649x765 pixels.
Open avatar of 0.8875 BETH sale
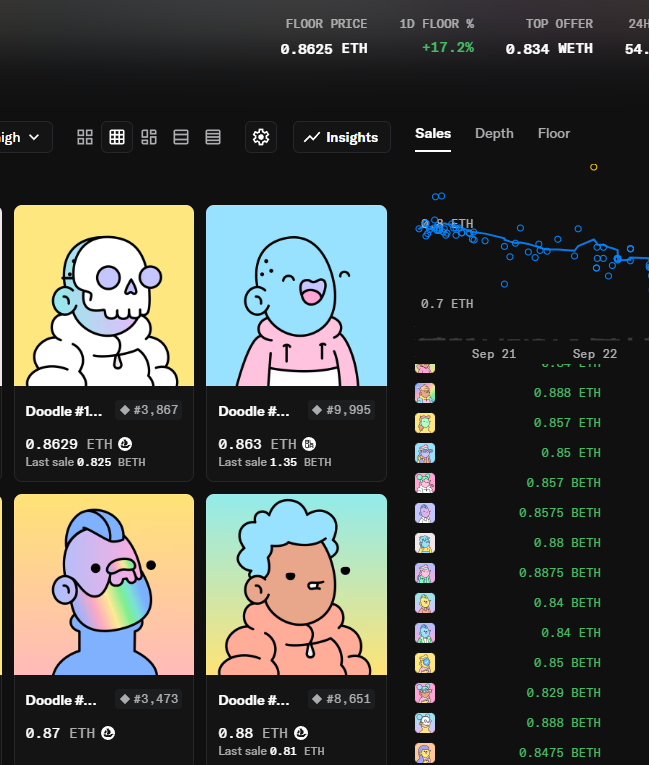point(425,573)
